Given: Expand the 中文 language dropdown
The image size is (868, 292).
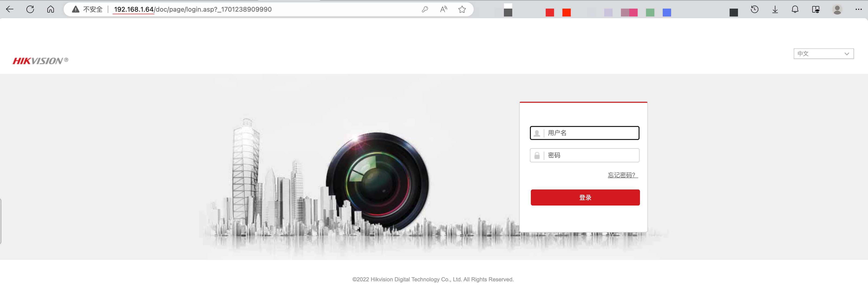Looking at the screenshot, I should [823, 54].
